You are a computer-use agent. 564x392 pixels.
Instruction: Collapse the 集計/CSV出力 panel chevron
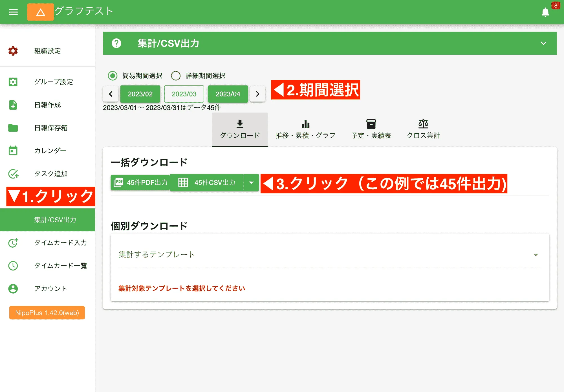(x=543, y=43)
